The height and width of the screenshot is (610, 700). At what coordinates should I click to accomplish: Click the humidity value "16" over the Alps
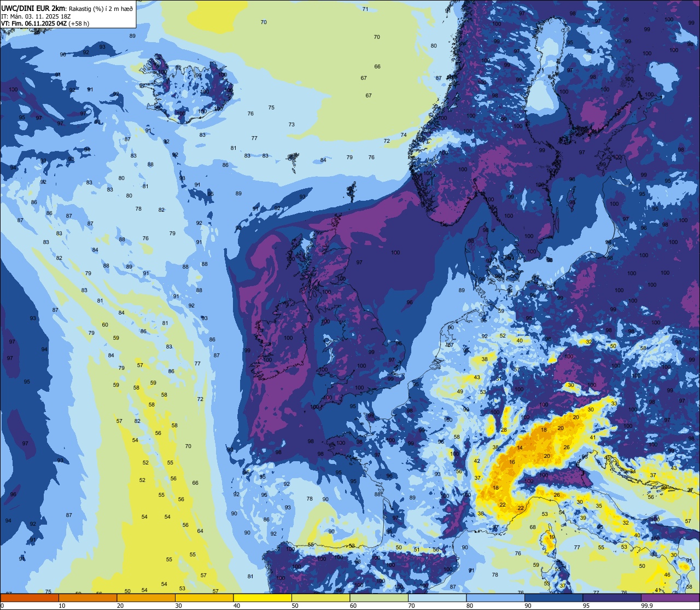coord(512,462)
